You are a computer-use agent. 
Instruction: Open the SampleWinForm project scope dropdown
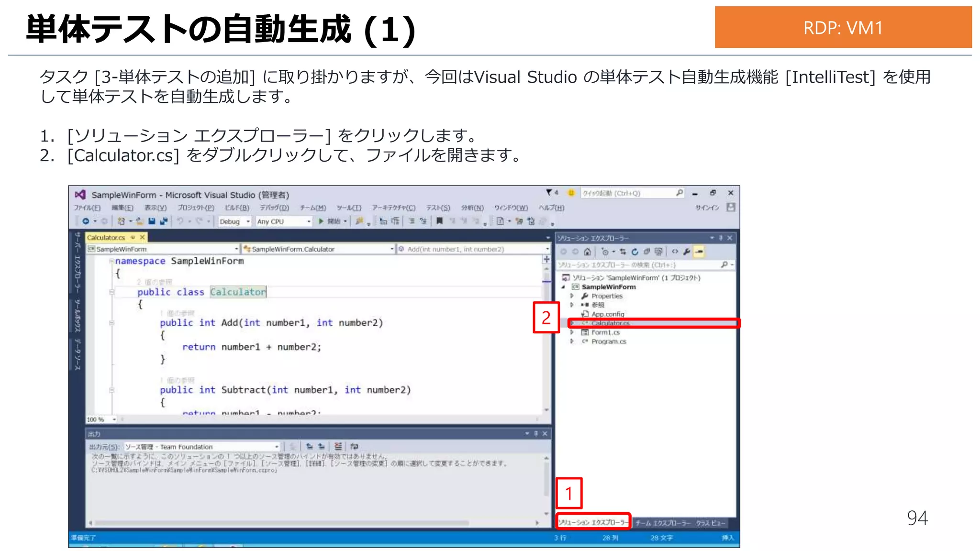point(163,249)
